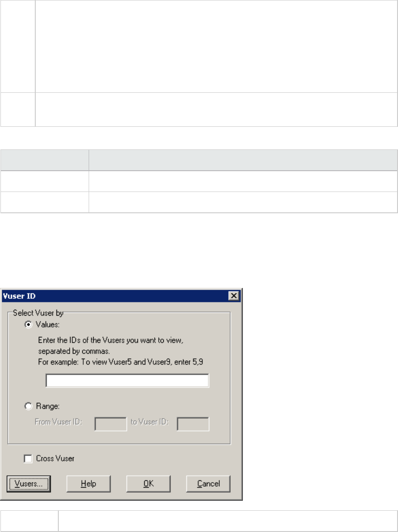
Task: Click the Vuser IDs values text box
Action: click(127, 381)
